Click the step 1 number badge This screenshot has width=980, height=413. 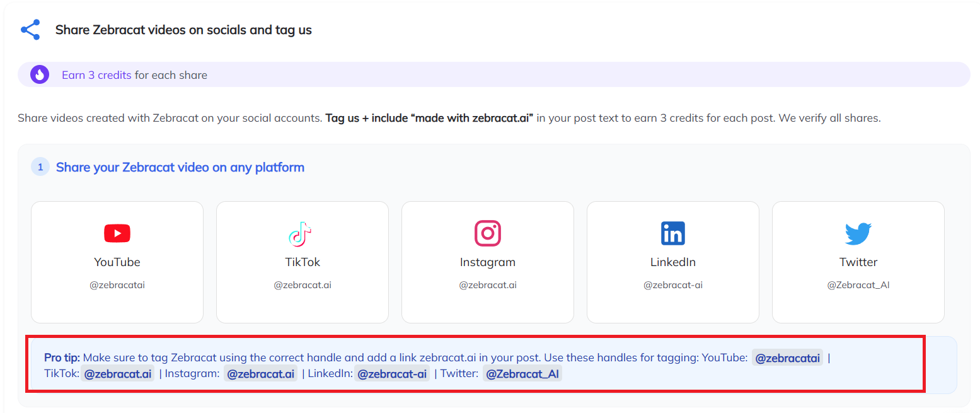coord(40,167)
